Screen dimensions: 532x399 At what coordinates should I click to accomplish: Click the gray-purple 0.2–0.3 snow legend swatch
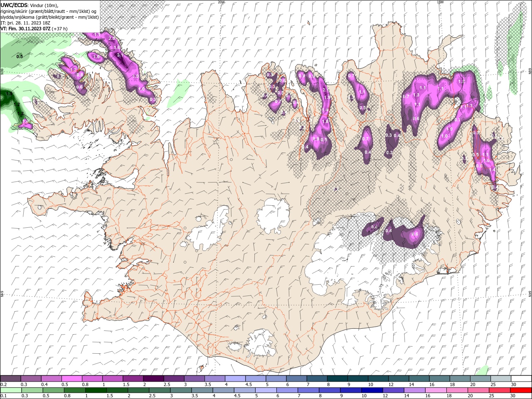tap(11, 379)
